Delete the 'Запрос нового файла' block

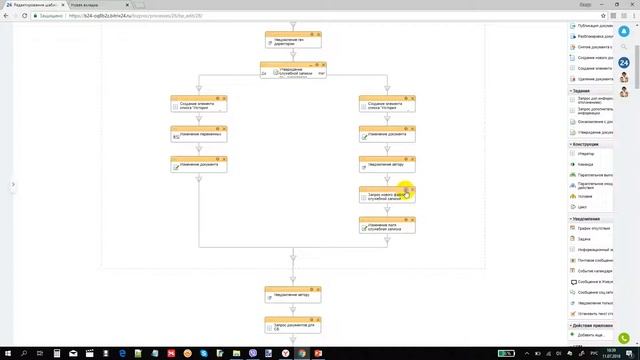pos(412,189)
